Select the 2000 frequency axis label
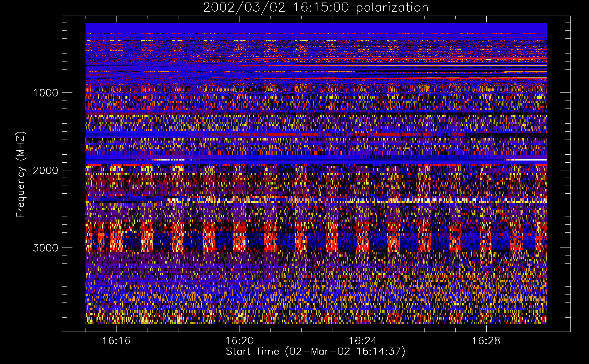Screen dimensions: 589x364 pyautogui.click(x=46, y=170)
